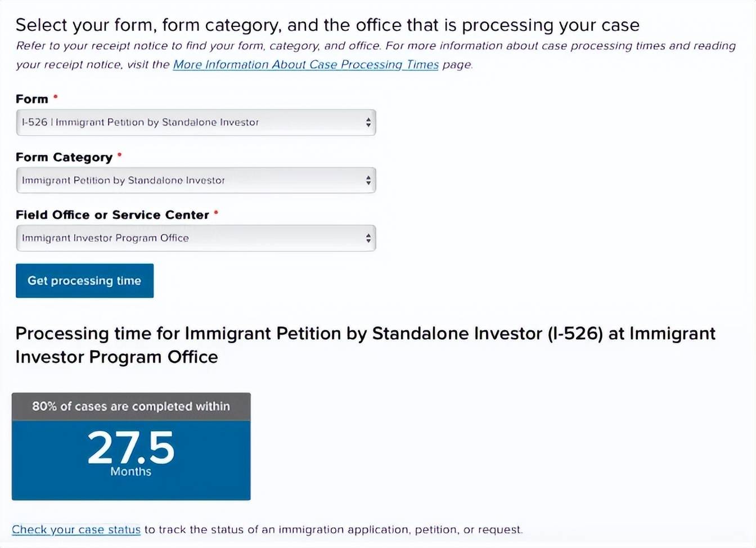Open the I-526 Form selection dropdown
This screenshot has height=548, width=756.
(x=191, y=122)
